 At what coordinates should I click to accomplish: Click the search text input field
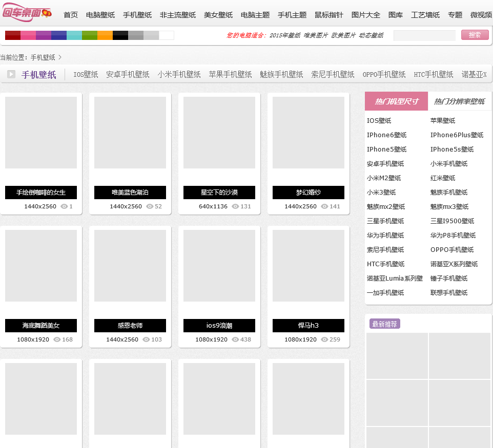(x=424, y=35)
